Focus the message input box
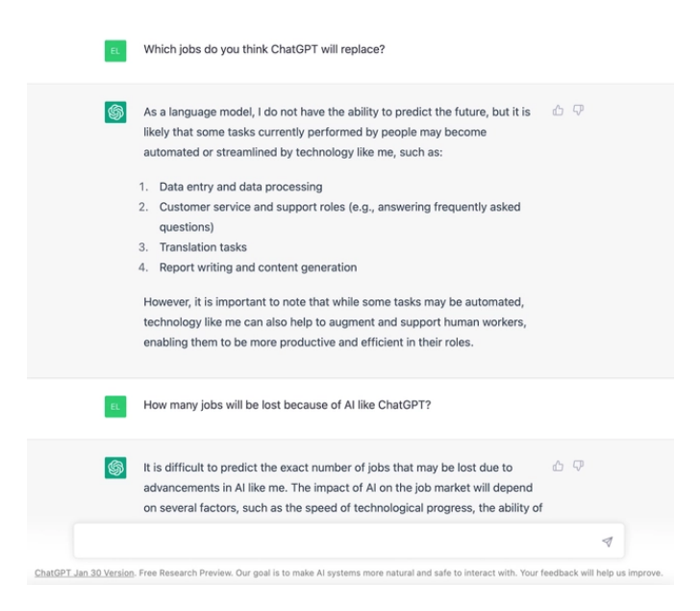The height and width of the screenshot is (611, 700). point(337,543)
